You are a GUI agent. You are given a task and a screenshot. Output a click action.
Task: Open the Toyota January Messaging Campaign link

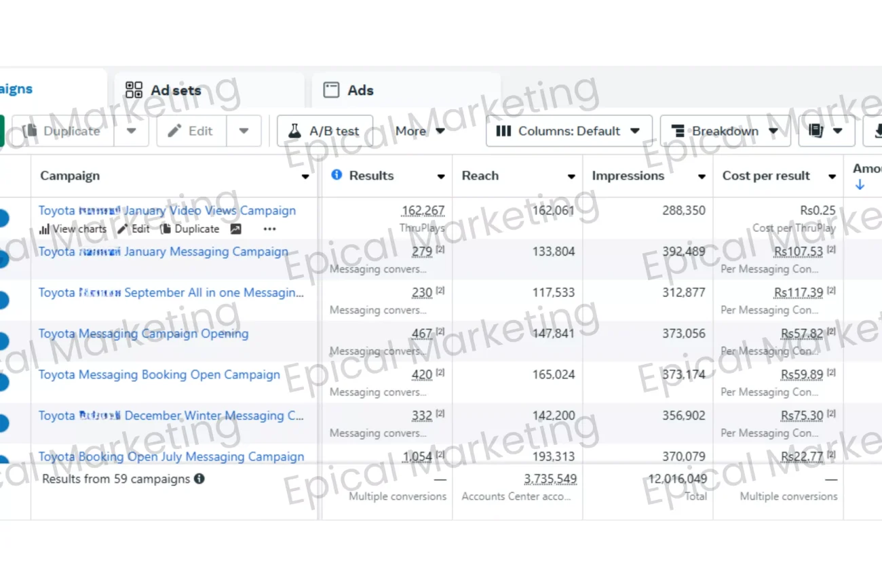[164, 252]
